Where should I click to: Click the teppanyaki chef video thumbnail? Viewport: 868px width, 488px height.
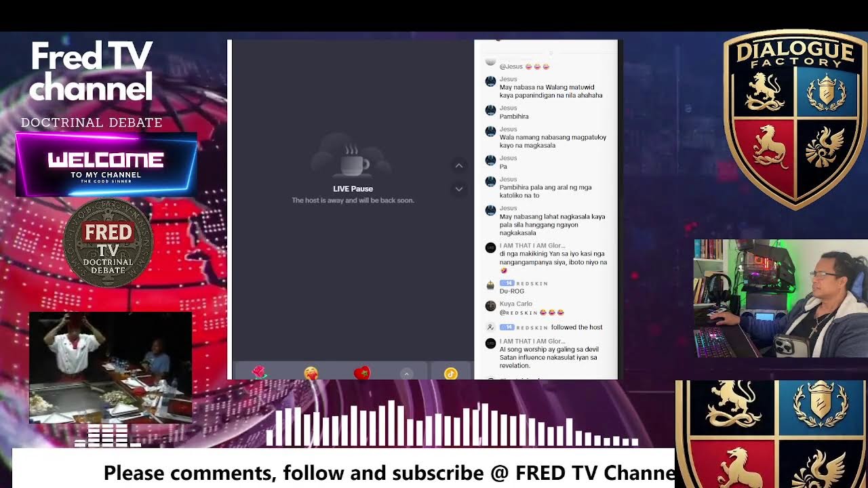[111, 368]
